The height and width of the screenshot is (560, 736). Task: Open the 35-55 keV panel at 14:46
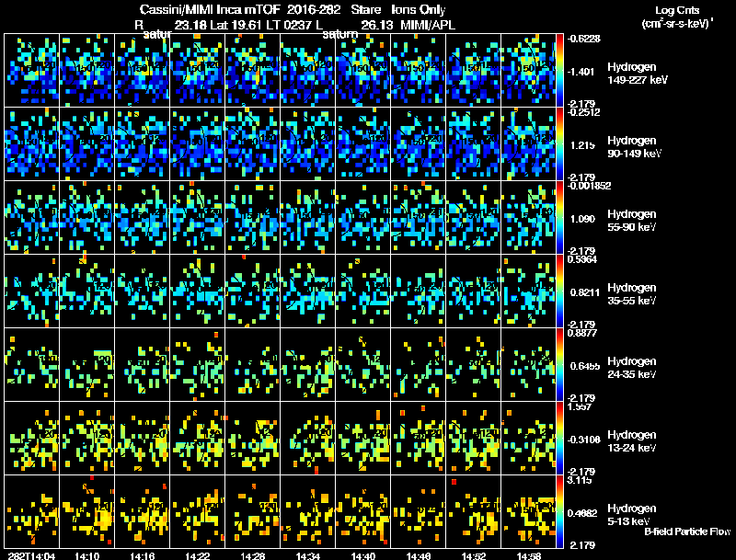[x=419, y=291]
